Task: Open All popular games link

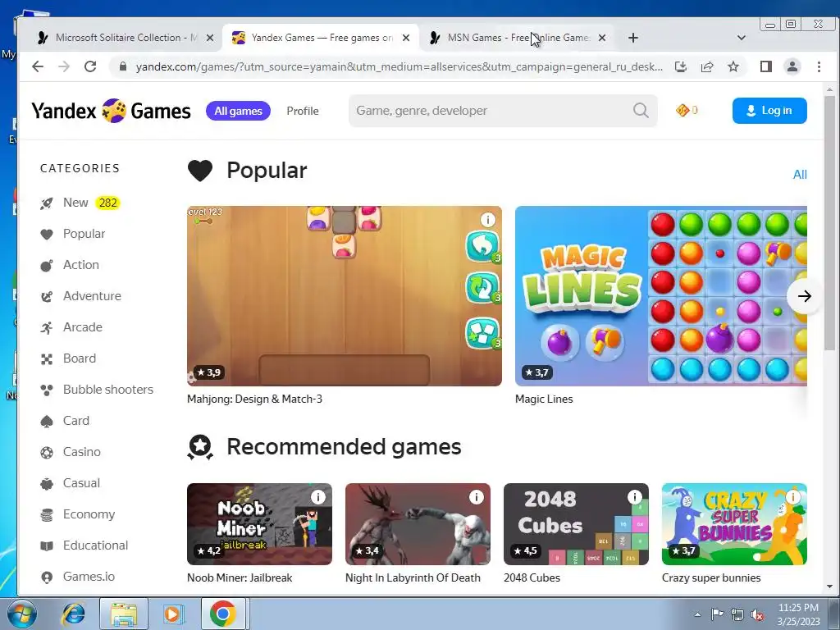Action: (800, 175)
